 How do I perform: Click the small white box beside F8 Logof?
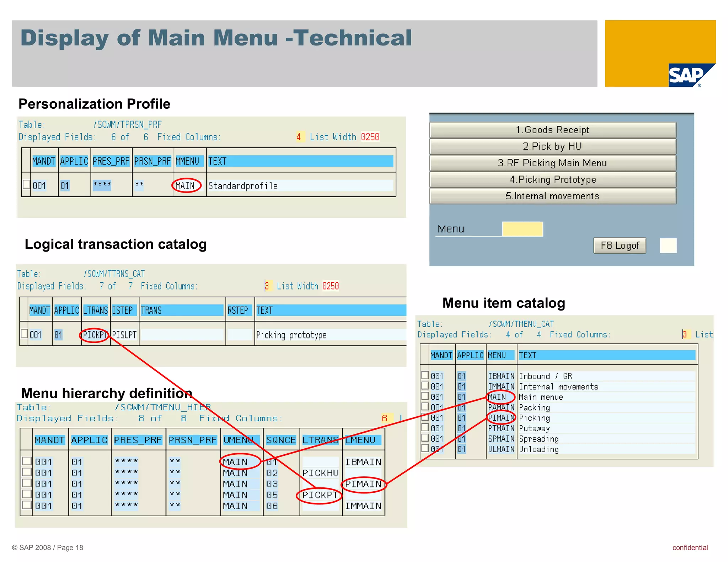coord(668,246)
